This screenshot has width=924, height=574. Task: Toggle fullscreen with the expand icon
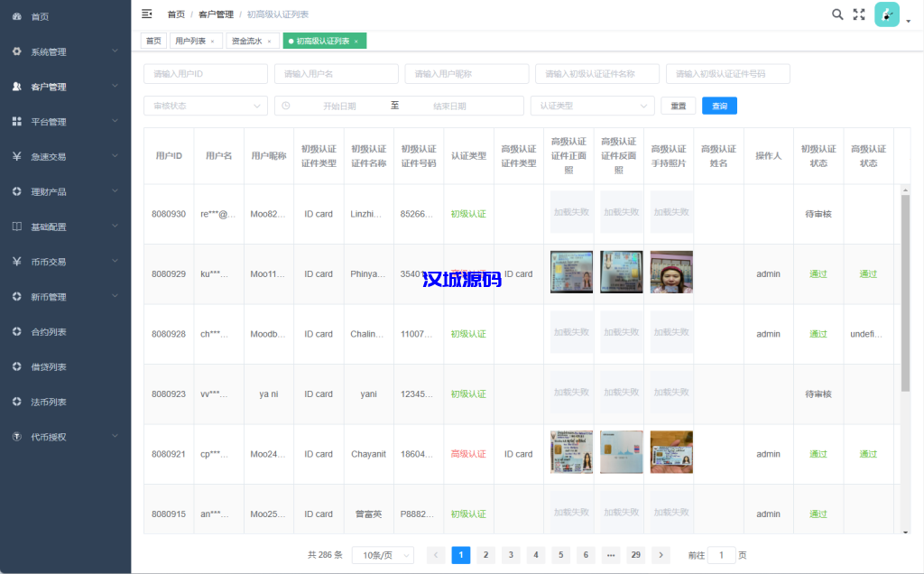coord(859,14)
